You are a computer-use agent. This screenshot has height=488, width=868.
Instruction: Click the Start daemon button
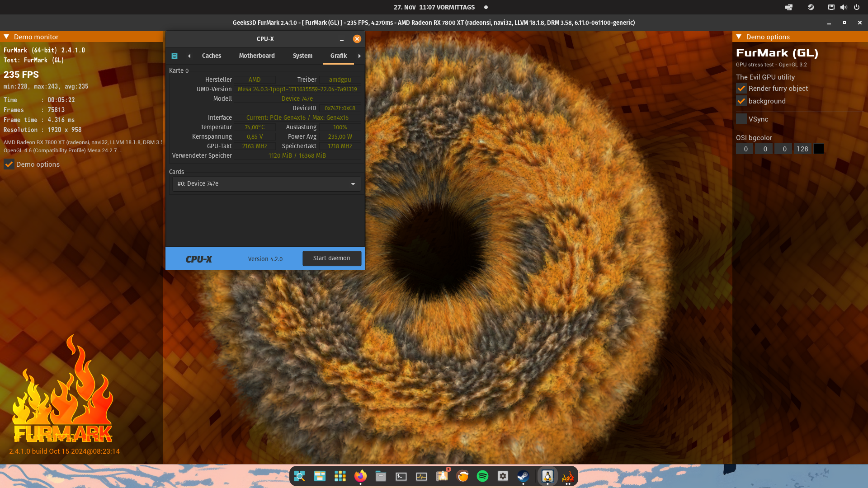331,258
